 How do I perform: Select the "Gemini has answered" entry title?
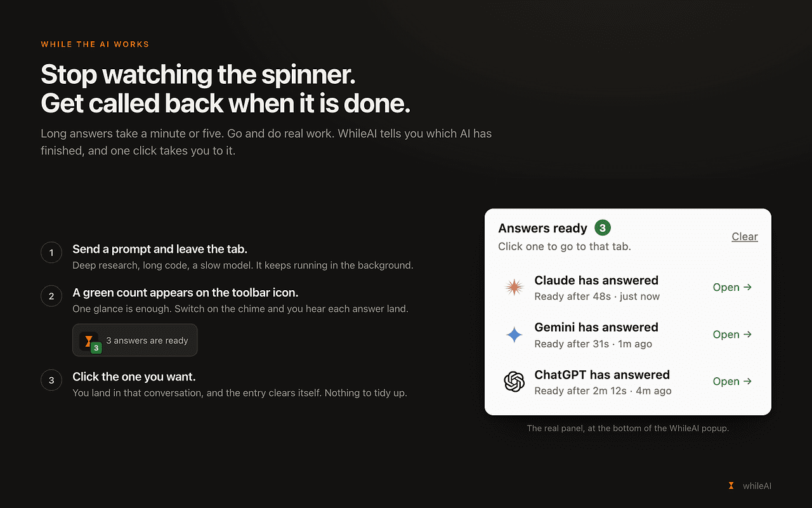pos(596,328)
